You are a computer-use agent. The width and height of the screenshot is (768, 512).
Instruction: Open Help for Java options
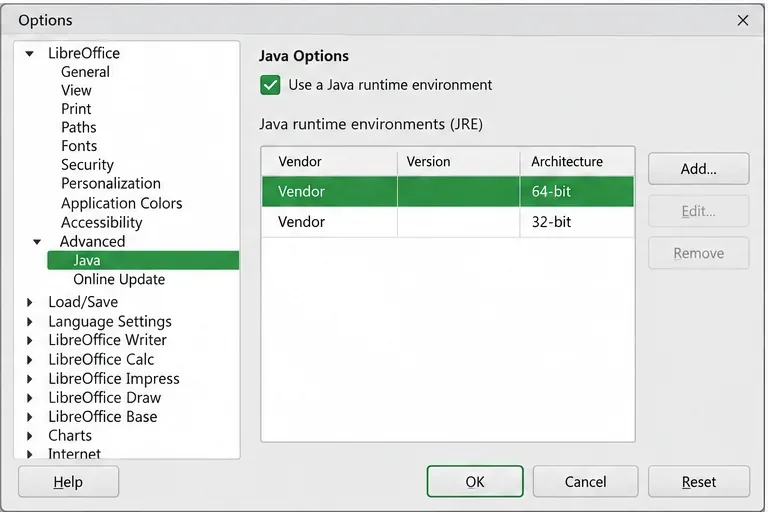tap(68, 482)
